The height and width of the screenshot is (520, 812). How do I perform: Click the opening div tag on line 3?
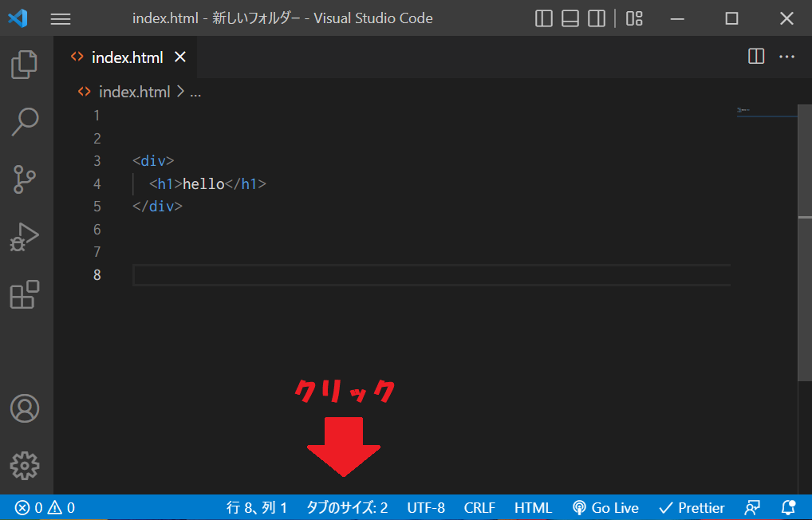(153, 161)
